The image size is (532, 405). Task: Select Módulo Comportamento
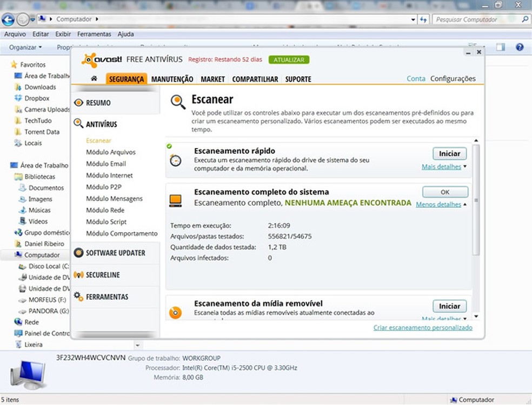[122, 233]
